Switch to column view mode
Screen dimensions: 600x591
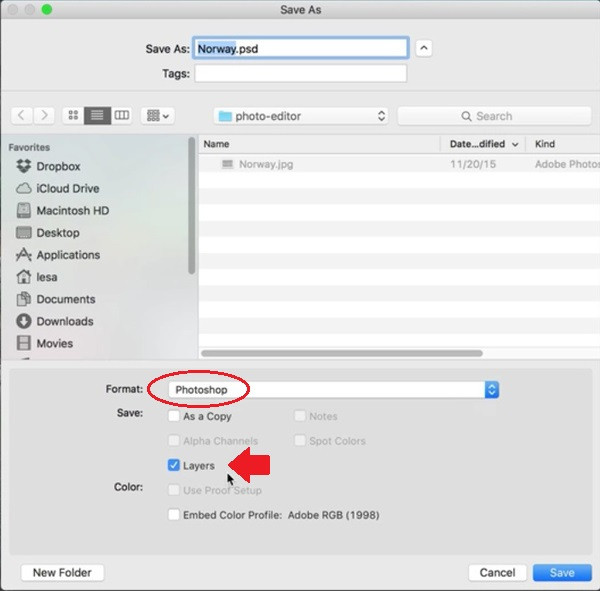121,116
